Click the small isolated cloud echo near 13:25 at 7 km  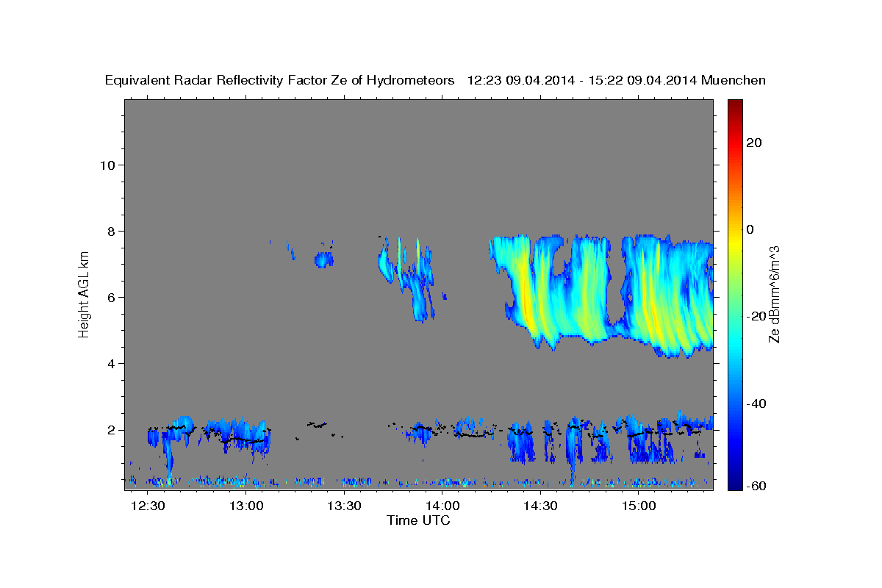(323, 259)
